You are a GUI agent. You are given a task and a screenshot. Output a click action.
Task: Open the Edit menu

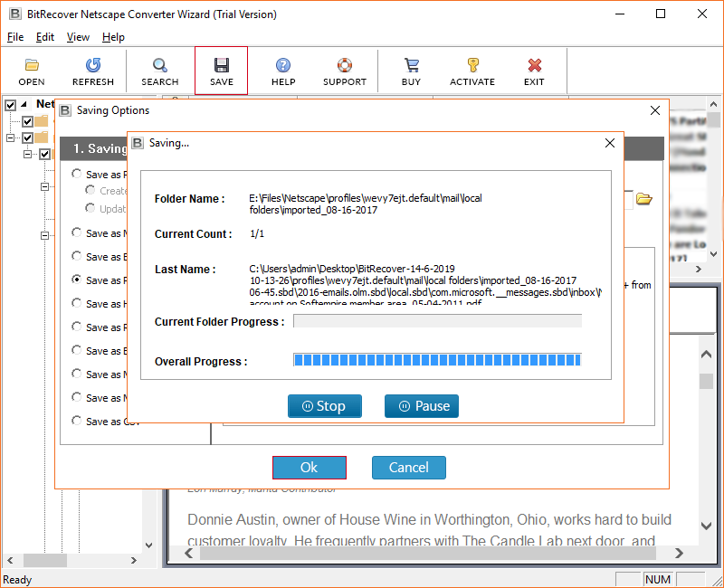tap(44, 37)
